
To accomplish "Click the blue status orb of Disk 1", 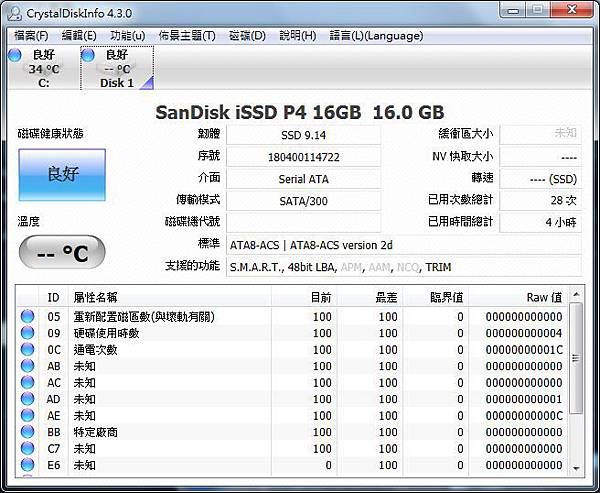I will [88, 56].
